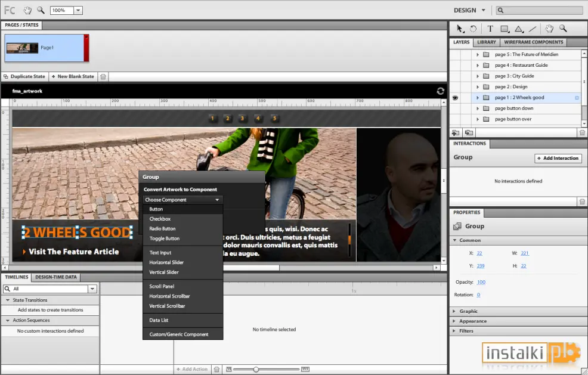The width and height of the screenshot is (588, 375).
Task: Select the Rectangle shape tool
Action: point(505,29)
